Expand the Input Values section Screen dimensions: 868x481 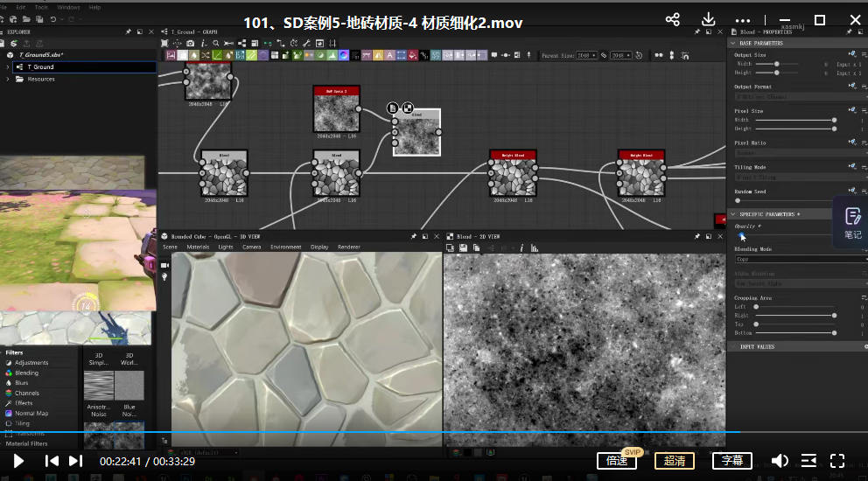point(733,346)
